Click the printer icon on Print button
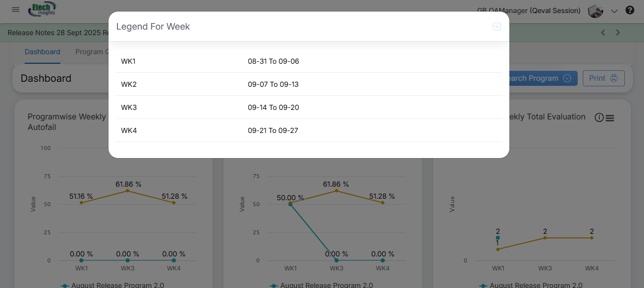644x288 pixels. (x=614, y=78)
